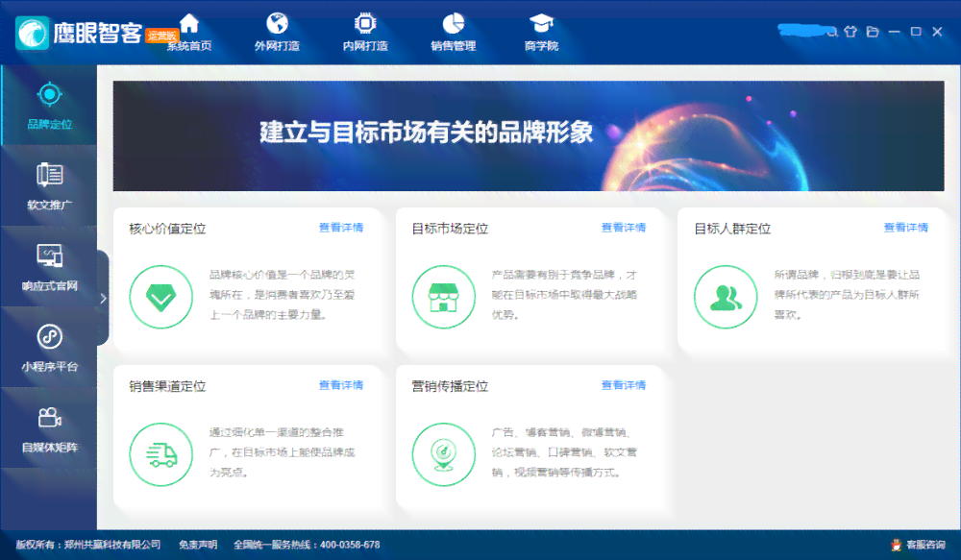Click the people icon in 目标人群定位 card
This screenshot has width=961, height=560.
pos(726,297)
